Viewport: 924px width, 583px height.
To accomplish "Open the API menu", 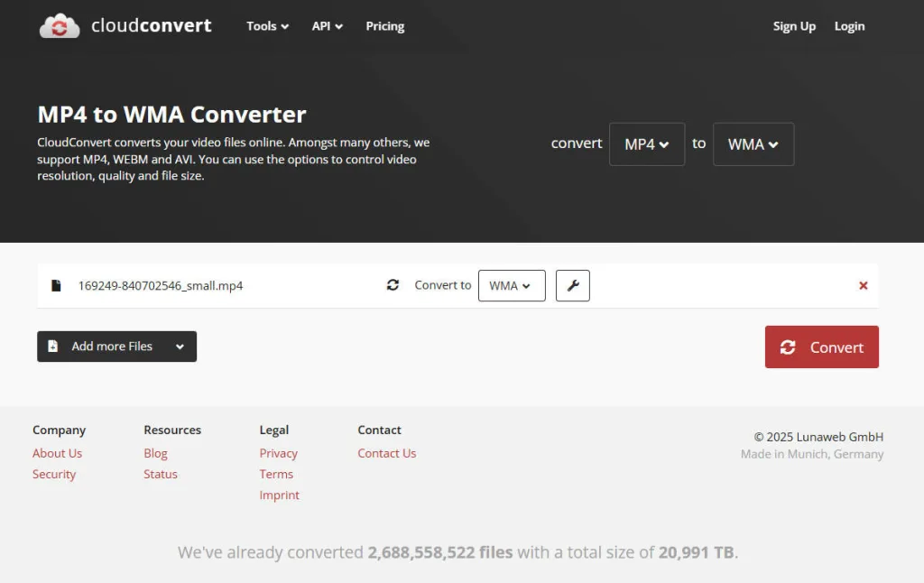I will click(327, 26).
